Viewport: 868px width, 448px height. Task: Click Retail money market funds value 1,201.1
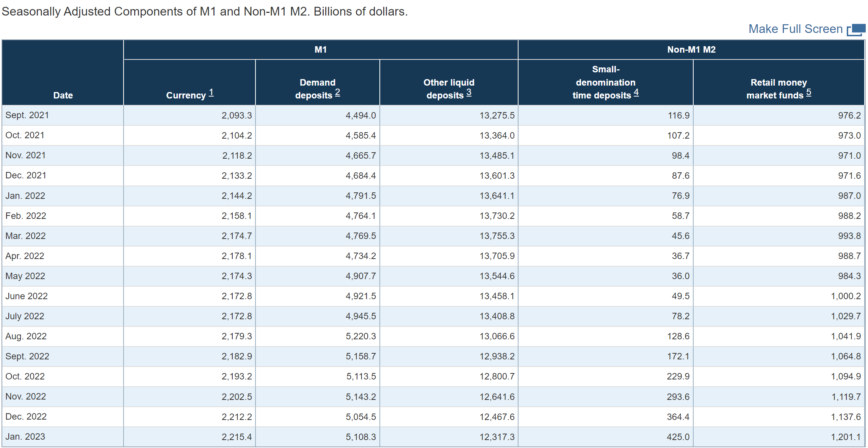845,437
